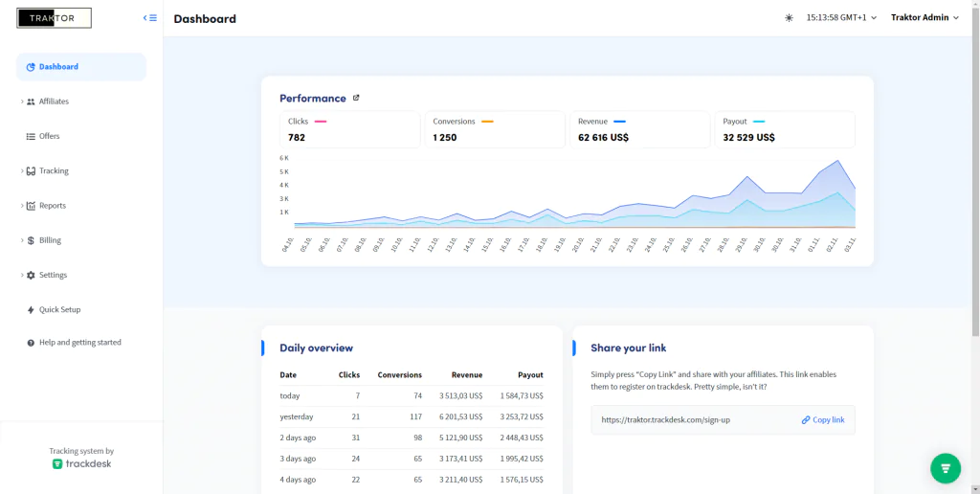Viewport: 980px width, 494px height.
Task: Toggle the light/dark theme sun icon
Action: click(789, 18)
